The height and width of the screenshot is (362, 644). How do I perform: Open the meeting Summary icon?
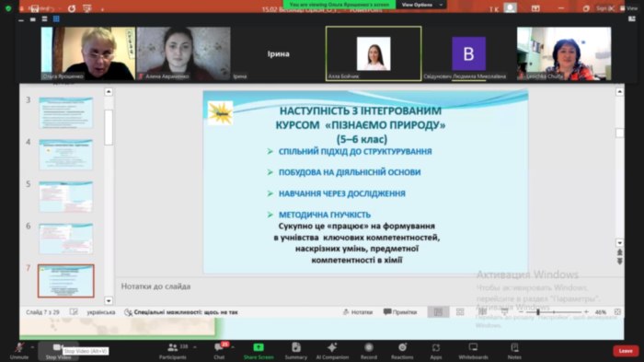click(296, 347)
